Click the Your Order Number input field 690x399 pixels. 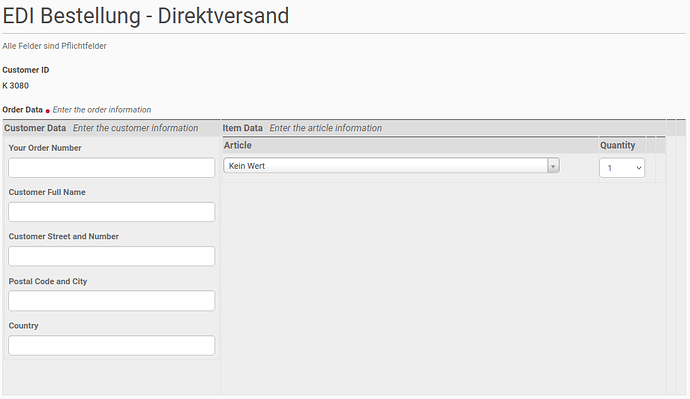111,168
